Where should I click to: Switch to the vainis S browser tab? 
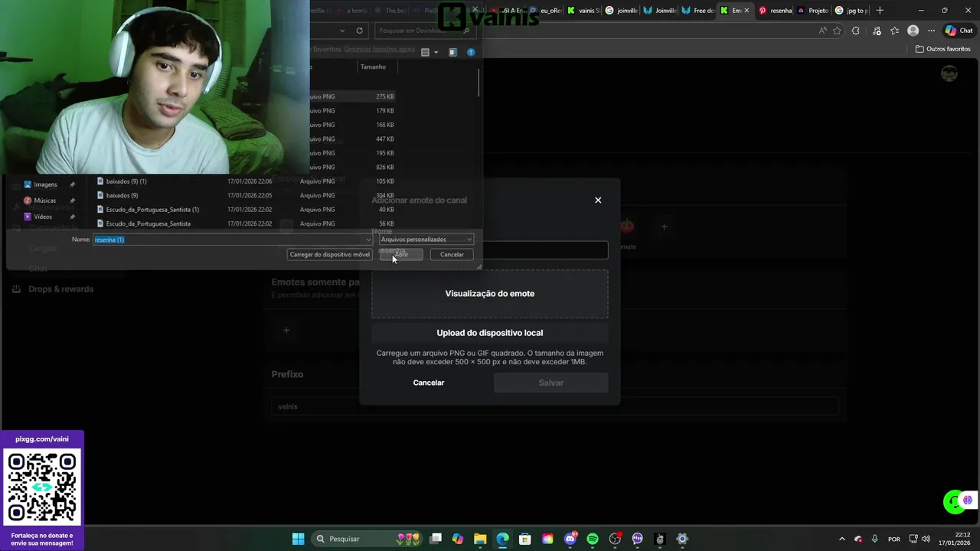(583, 11)
